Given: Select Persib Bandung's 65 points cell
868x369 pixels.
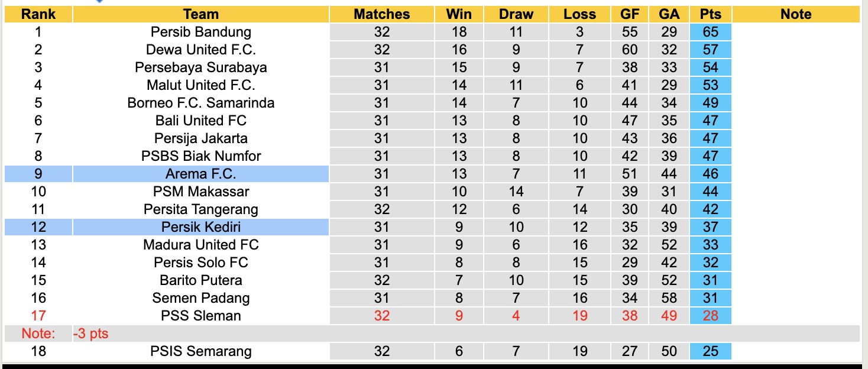Looking at the screenshot, I should [x=710, y=32].
